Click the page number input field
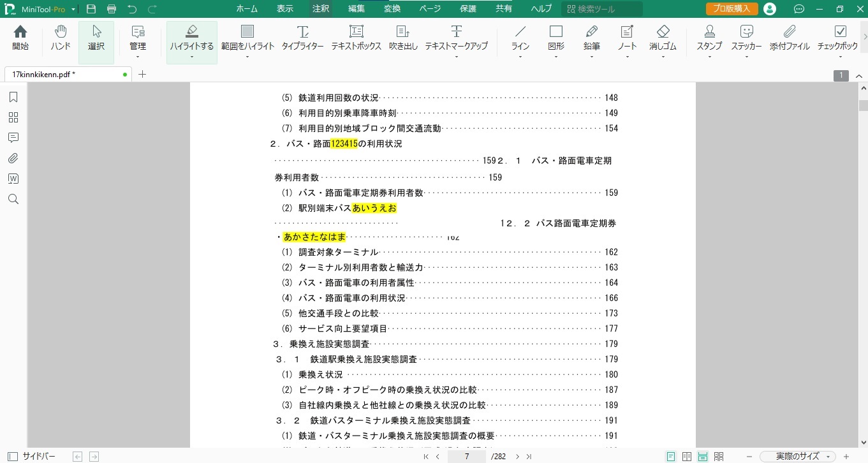This screenshot has height=463, width=868. 467,456
